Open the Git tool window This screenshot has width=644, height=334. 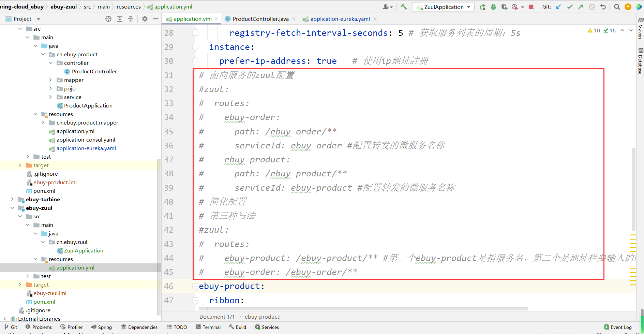(x=11, y=327)
